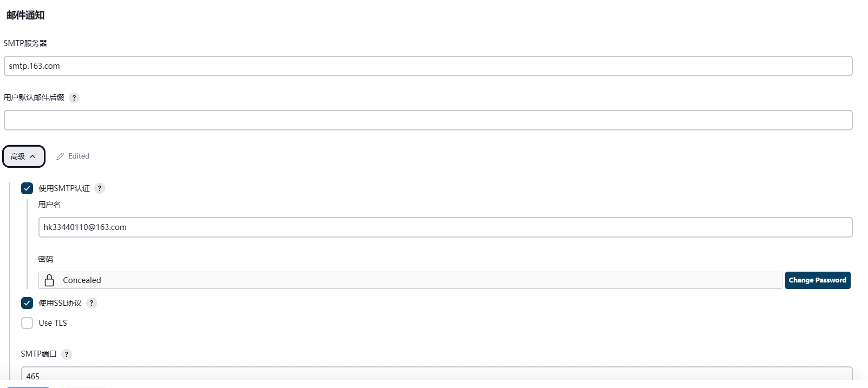Click the Change Password button

pos(817,280)
